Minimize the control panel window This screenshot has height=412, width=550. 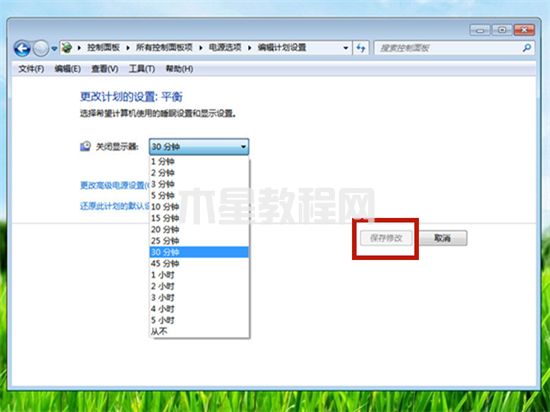[480, 30]
